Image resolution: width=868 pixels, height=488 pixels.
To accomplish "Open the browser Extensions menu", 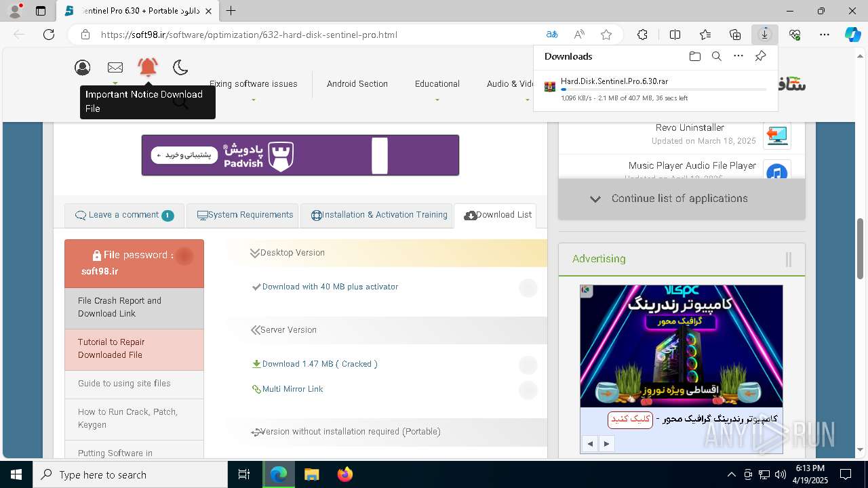I will 642,35.
